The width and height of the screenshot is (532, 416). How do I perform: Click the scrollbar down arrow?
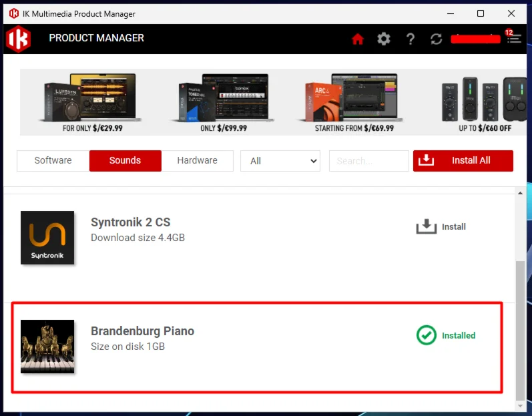click(x=521, y=405)
